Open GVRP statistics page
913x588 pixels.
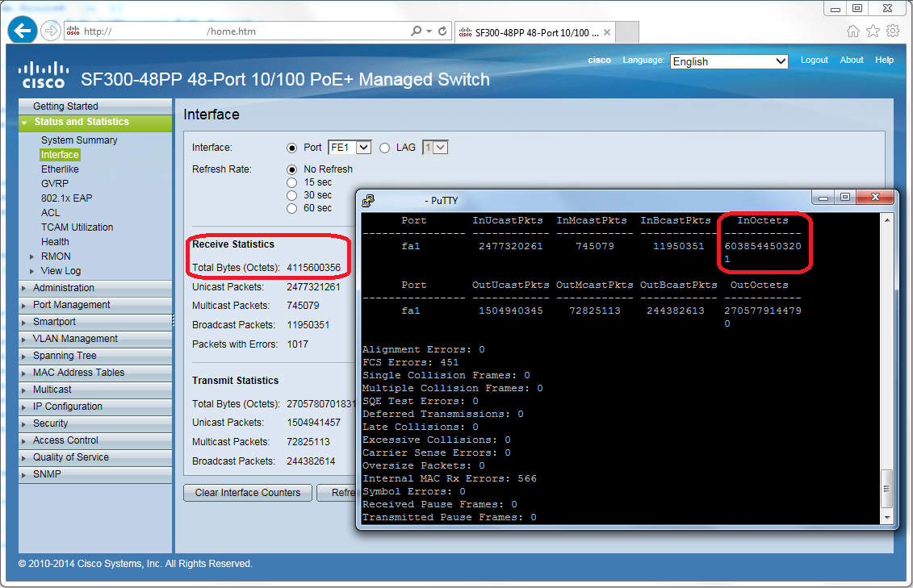[55, 184]
